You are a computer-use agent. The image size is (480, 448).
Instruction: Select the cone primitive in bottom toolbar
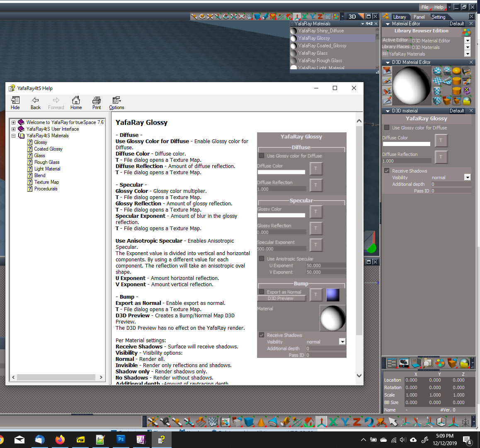261,422
